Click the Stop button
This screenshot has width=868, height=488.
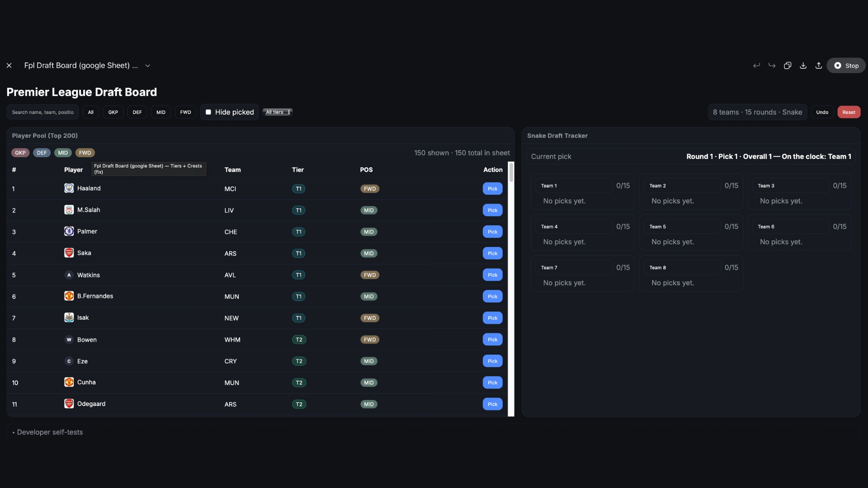846,66
